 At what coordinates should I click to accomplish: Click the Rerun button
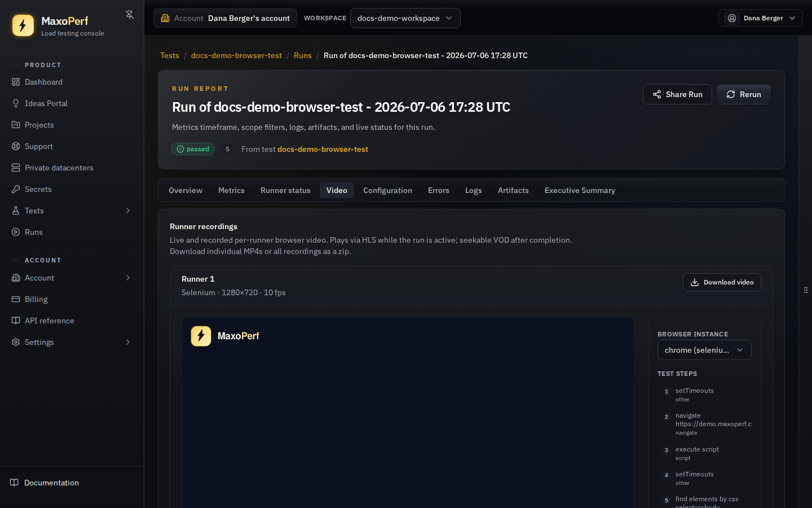tap(744, 94)
